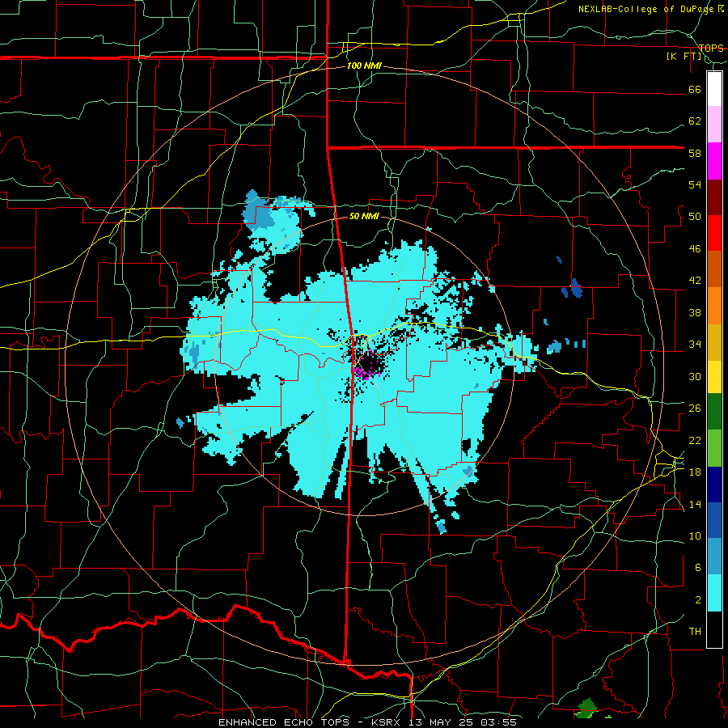Click the 'TOPS' legend heading
The height and width of the screenshot is (728, 728).
click(711, 49)
